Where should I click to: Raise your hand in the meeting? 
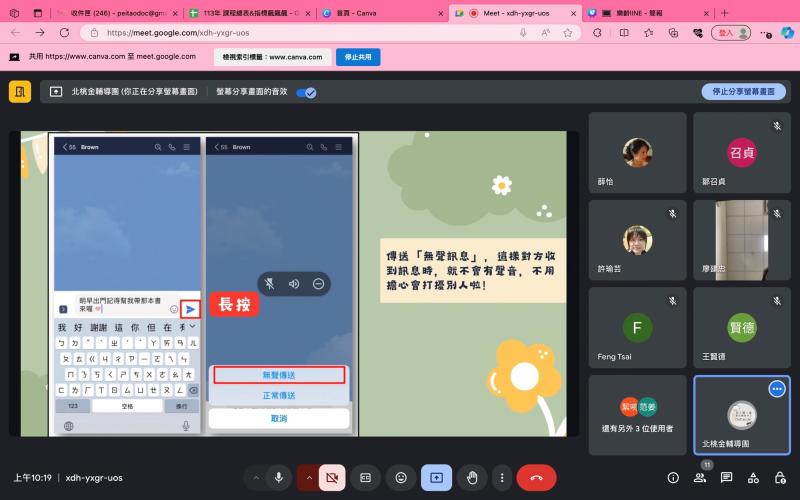tap(472, 478)
